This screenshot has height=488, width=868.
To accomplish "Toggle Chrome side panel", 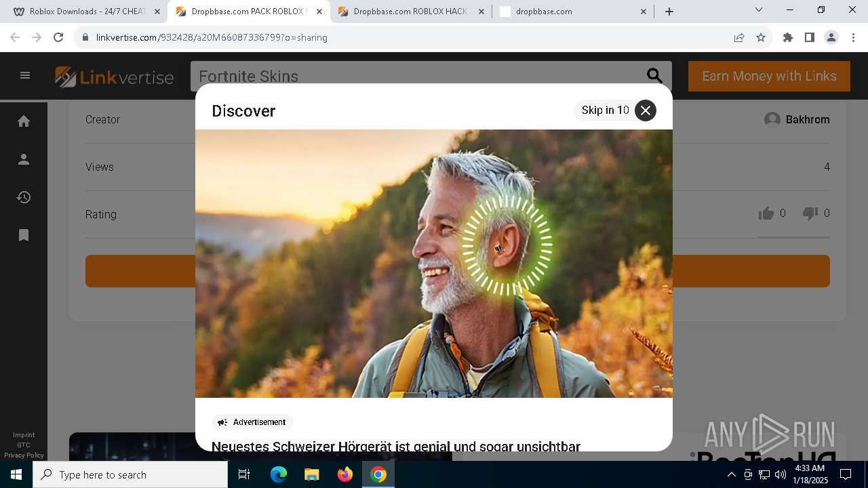I will [810, 37].
